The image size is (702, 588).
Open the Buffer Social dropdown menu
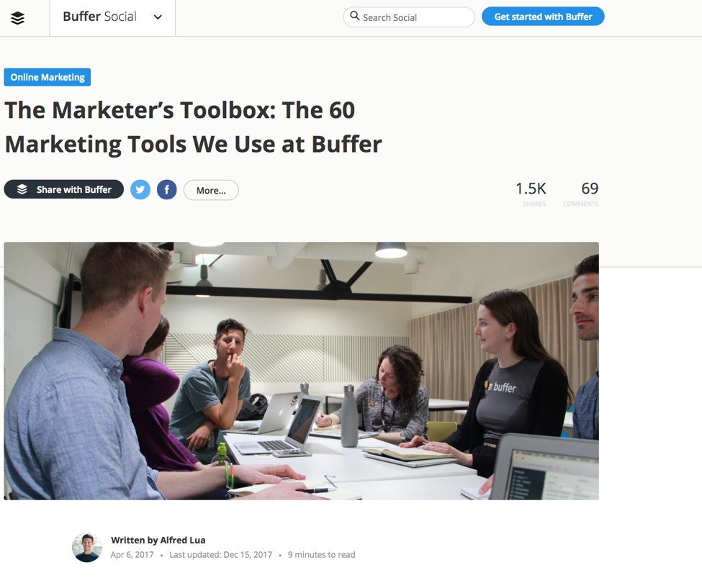click(x=112, y=17)
